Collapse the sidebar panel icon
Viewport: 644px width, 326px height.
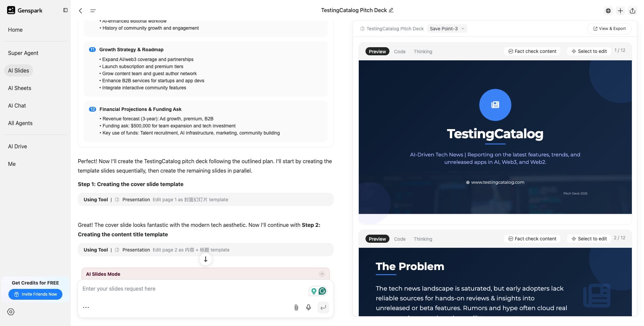pos(65,10)
